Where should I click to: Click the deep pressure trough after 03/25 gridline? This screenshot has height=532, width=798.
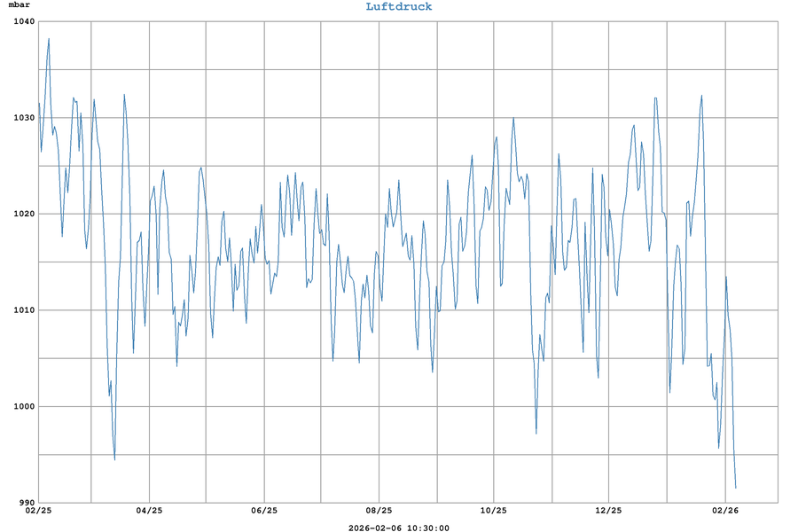click(114, 458)
